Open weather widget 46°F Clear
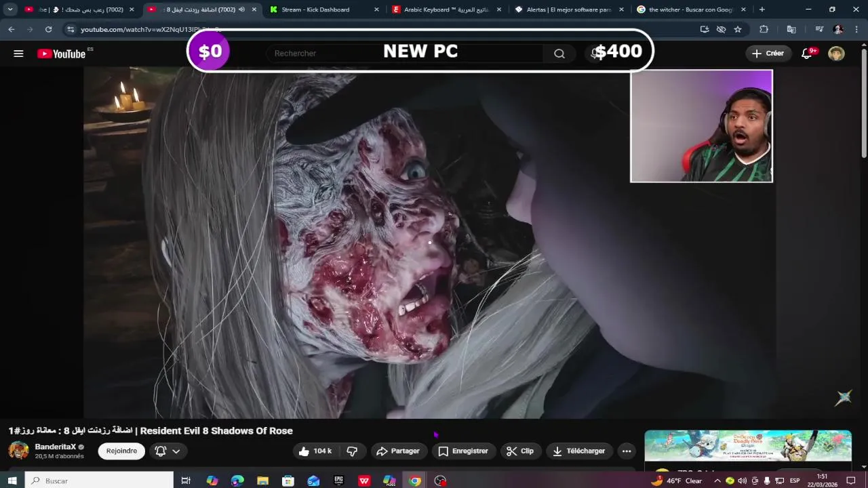Screen dimensions: 868x488 coord(676,481)
